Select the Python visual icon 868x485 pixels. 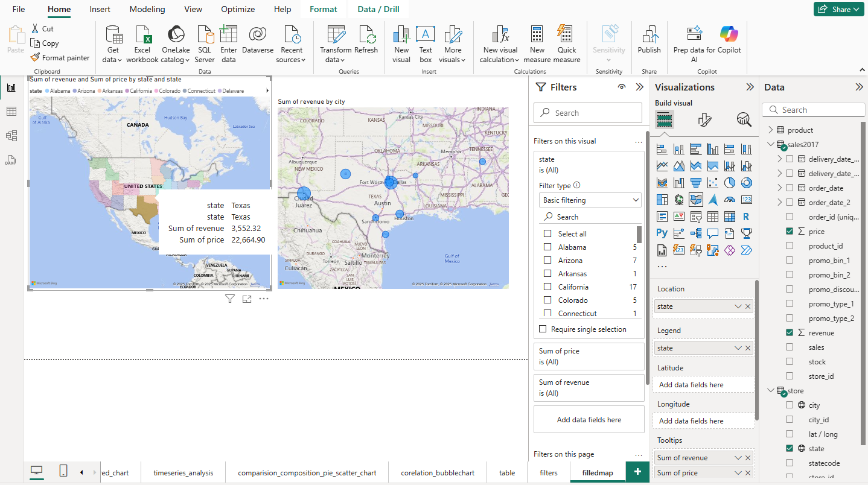tap(662, 233)
